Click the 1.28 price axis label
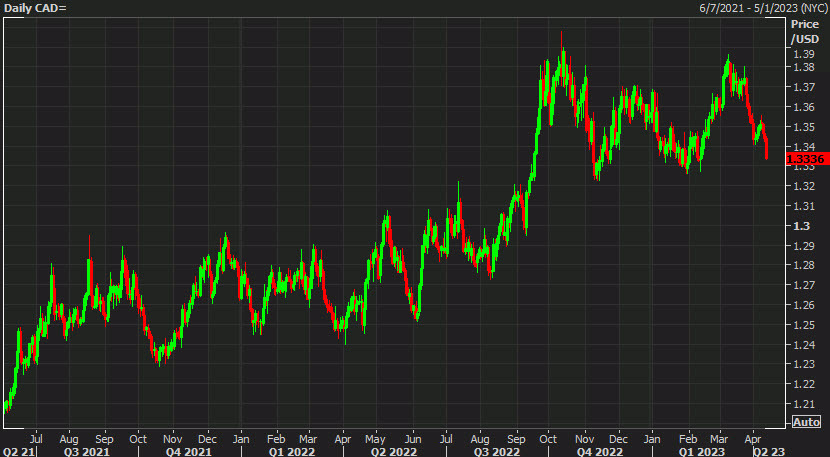Viewport: 830px width, 457px height. pos(804,265)
